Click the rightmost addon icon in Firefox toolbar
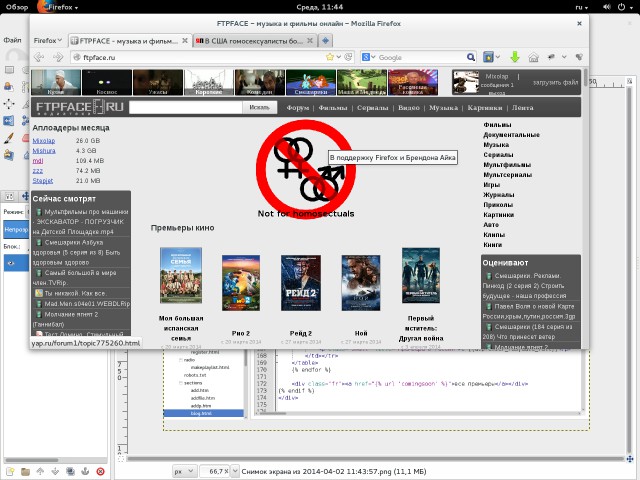This screenshot has height=480, width=640. pyautogui.click(x=579, y=57)
